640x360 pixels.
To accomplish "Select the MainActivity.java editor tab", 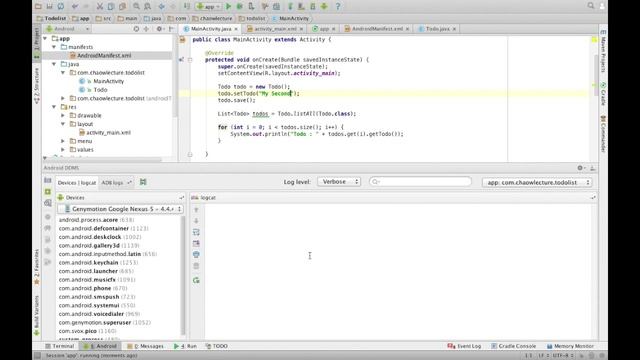I will coord(211,29).
